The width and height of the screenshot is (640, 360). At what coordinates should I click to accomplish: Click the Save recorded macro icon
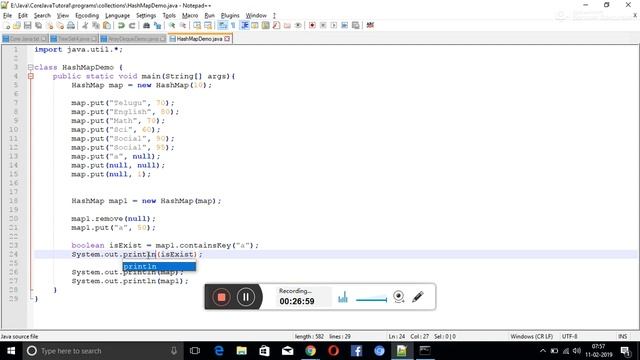(x=356, y=25)
